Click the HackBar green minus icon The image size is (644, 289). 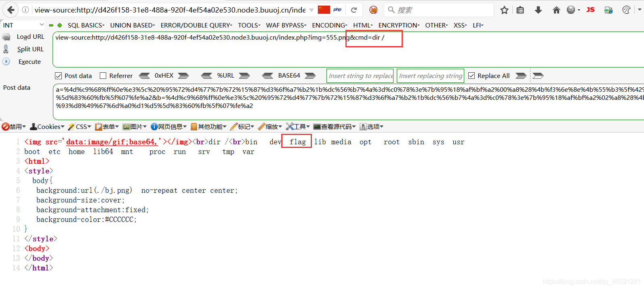click(51, 25)
